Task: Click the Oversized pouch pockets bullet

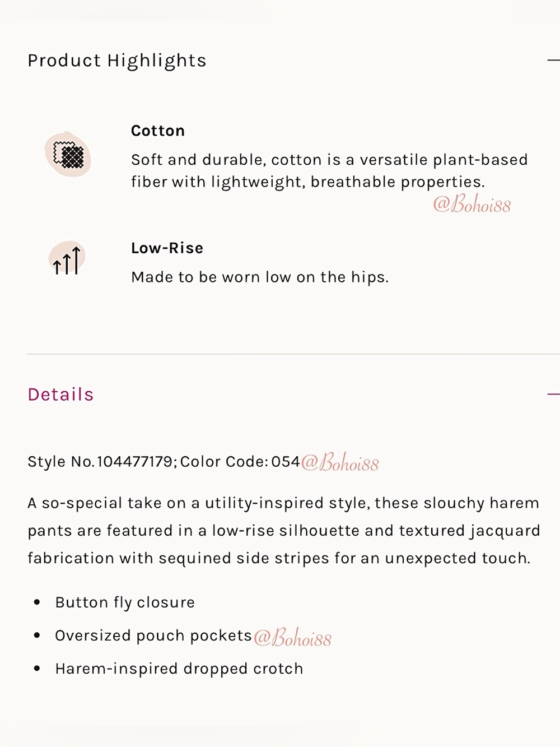Action: (x=153, y=635)
